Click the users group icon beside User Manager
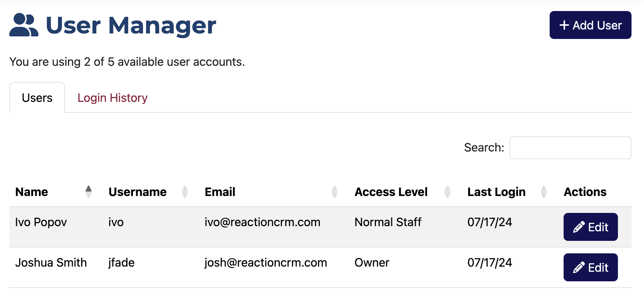This screenshot has width=644, height=303. (24, 25)
